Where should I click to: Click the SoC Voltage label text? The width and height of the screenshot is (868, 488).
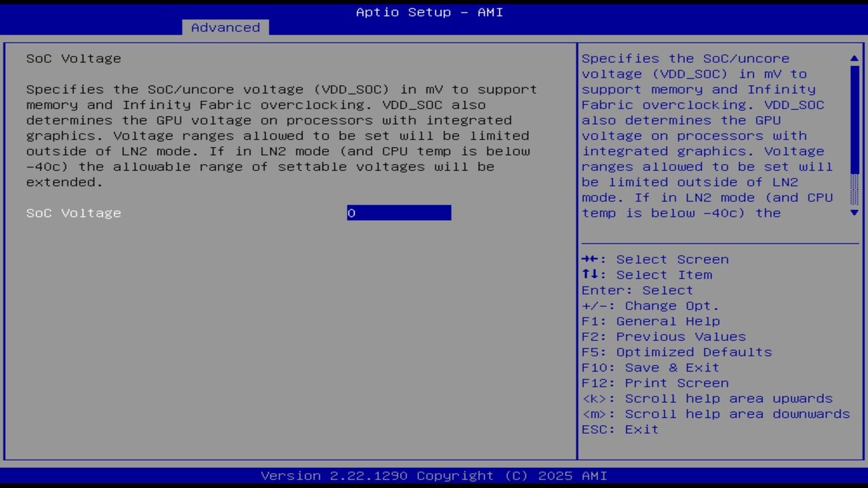pos(73,213)
